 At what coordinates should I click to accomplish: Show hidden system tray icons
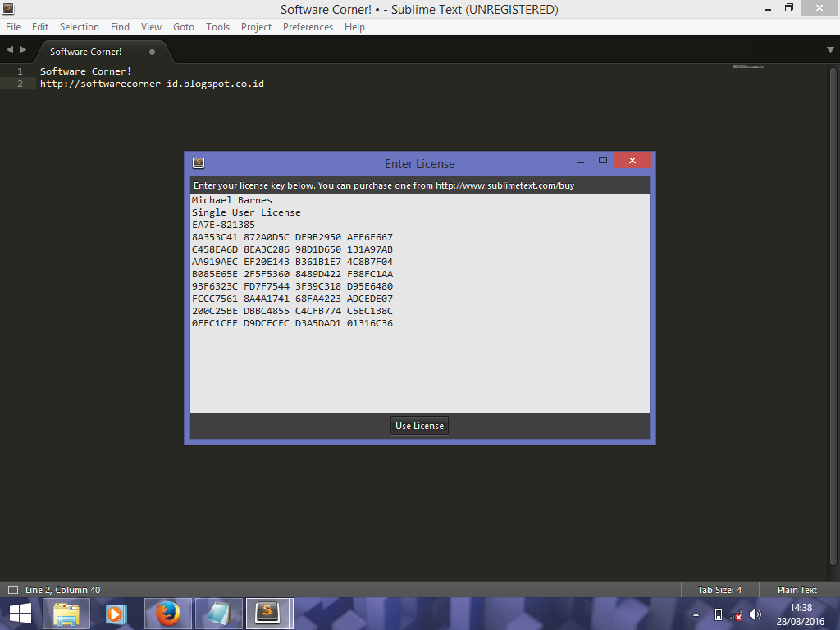click(x=696, y=614)
